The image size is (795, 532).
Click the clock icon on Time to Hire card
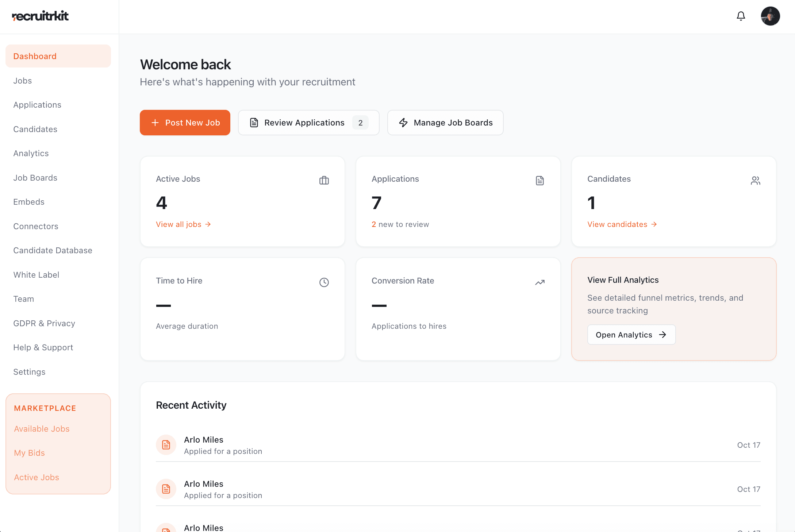324,282
